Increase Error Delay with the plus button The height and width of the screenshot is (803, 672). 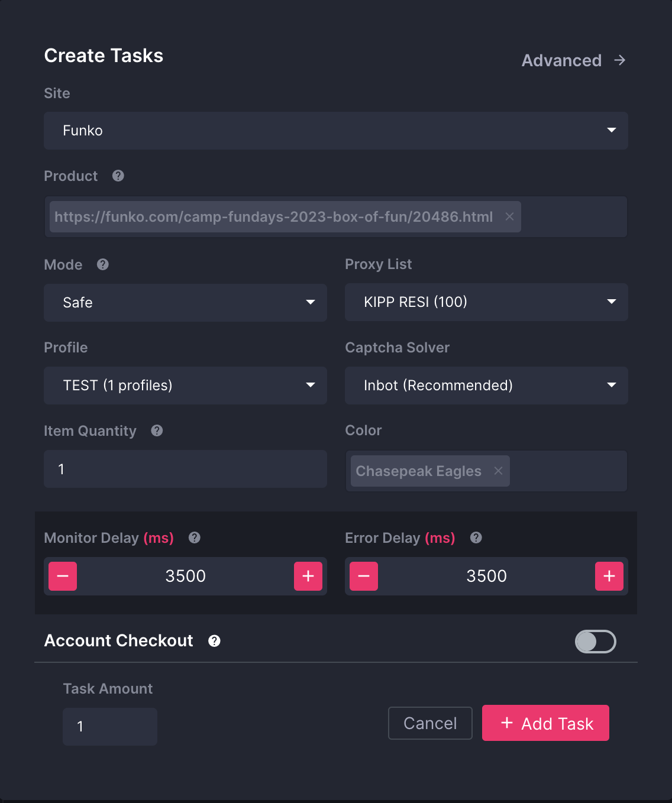(x=609, y=576)
